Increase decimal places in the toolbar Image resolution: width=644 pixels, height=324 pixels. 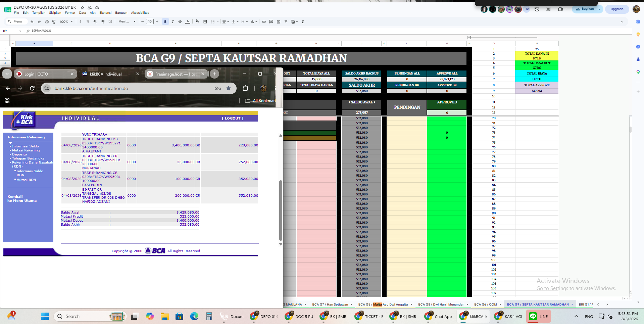103,21
